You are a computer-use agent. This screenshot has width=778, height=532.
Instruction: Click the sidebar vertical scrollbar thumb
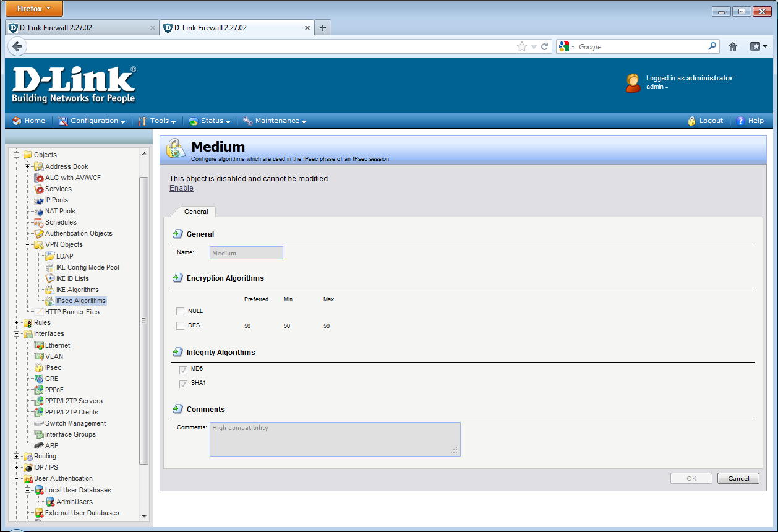[144, 320]
